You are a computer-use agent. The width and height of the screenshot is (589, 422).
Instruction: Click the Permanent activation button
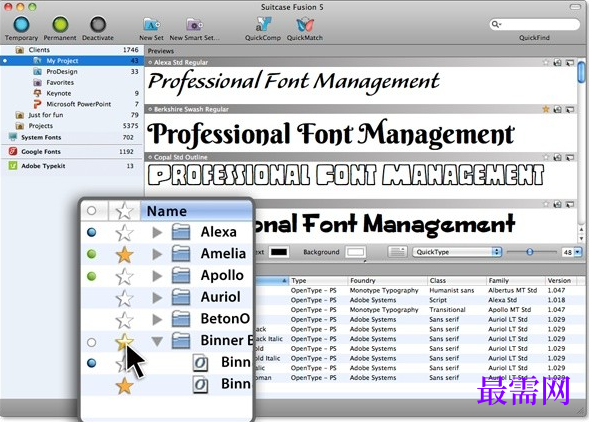(60, 24)
